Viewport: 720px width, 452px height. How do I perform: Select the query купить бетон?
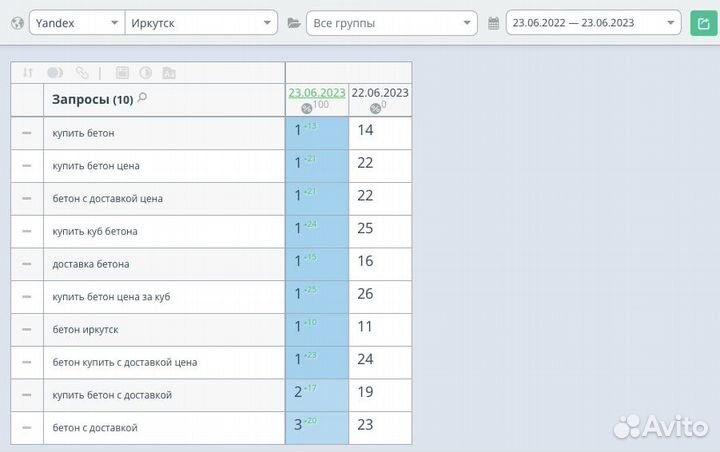pos(83,133)
